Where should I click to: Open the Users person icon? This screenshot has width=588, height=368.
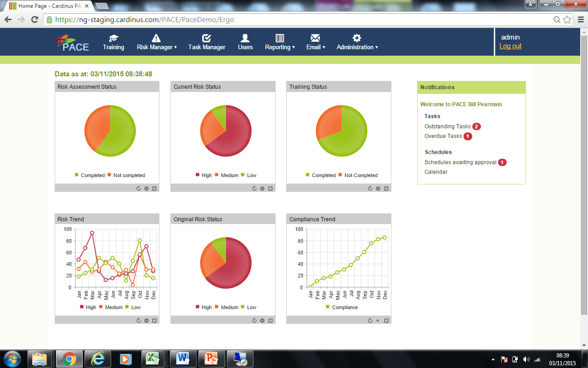245,38
